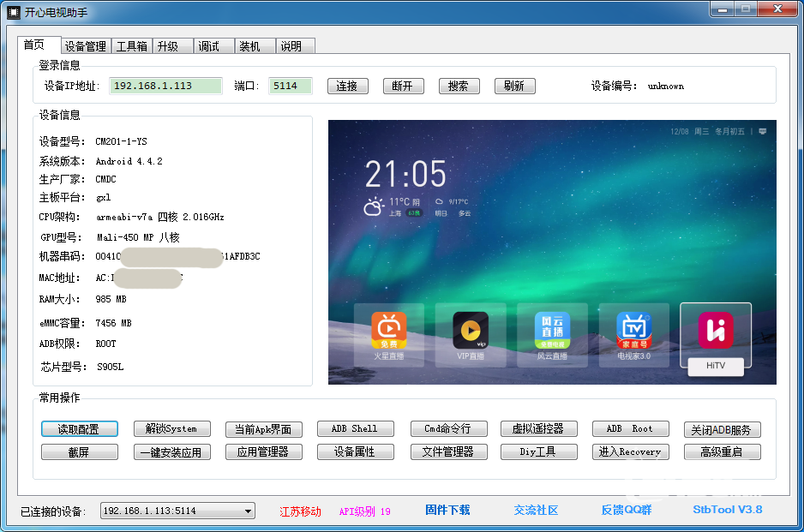Screen dimensions: 804x532
Task: Click the API级别 19 status text
Action: coord(364,511)
